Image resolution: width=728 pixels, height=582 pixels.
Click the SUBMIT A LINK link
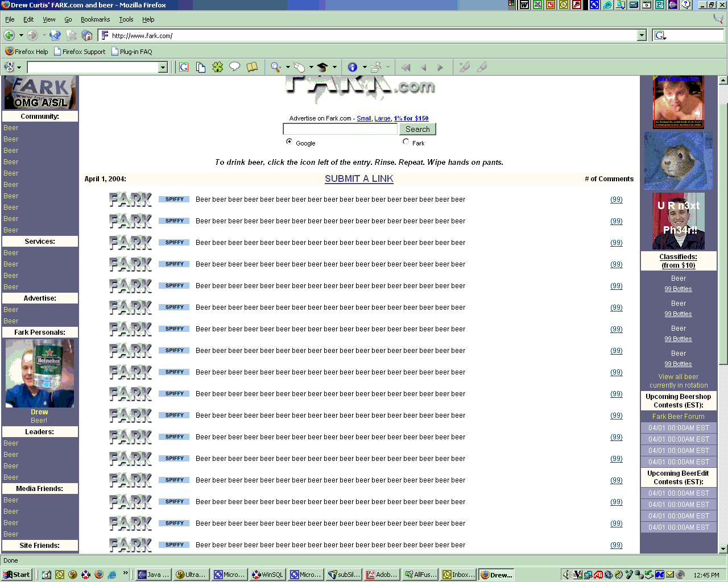coord(359,178)
